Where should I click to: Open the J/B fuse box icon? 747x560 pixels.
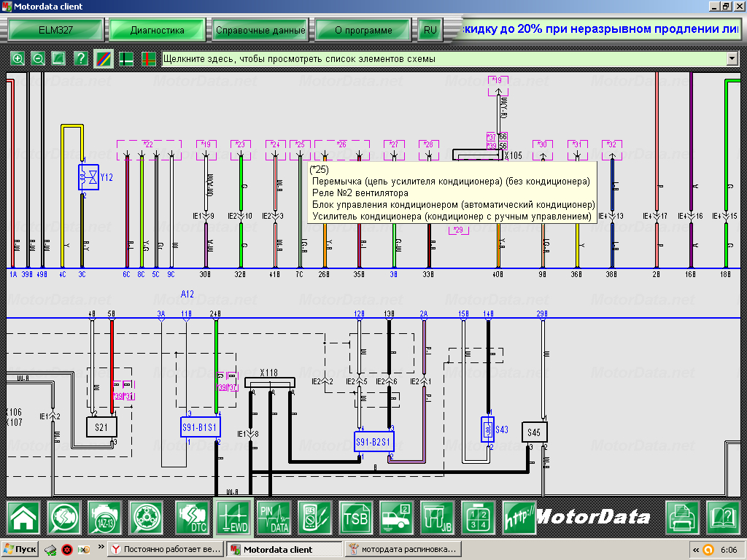coord(437,518)
